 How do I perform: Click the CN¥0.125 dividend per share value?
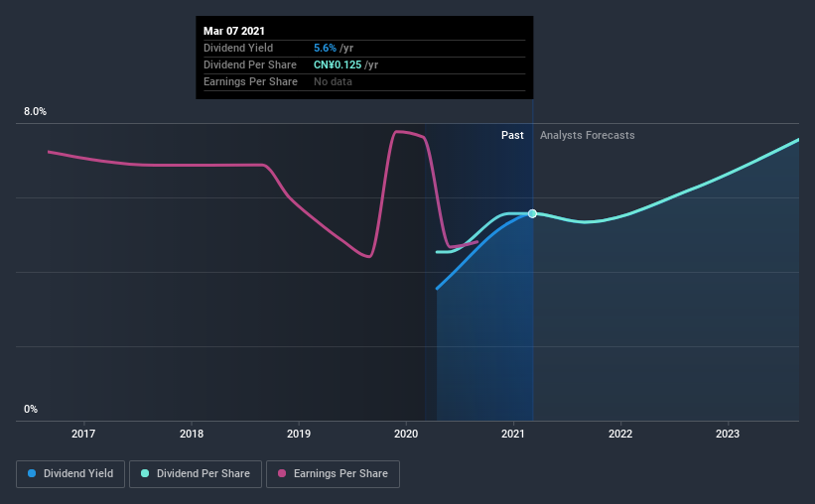(338, 64)
